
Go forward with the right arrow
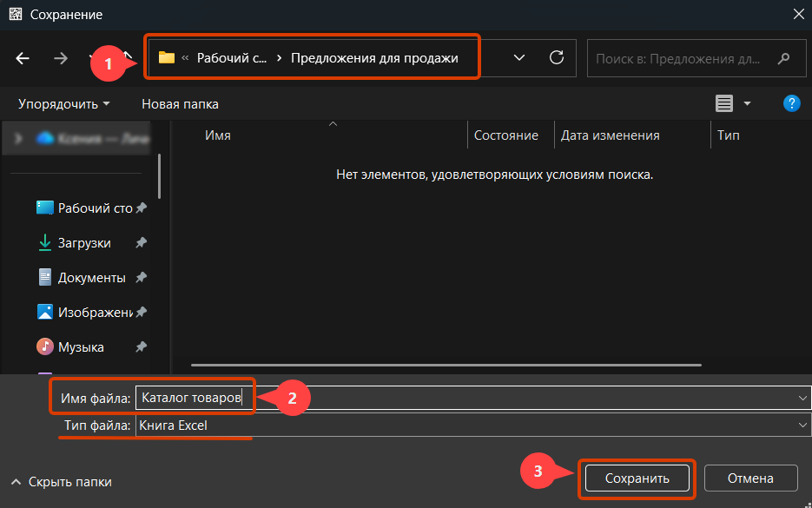coord(61,58)
